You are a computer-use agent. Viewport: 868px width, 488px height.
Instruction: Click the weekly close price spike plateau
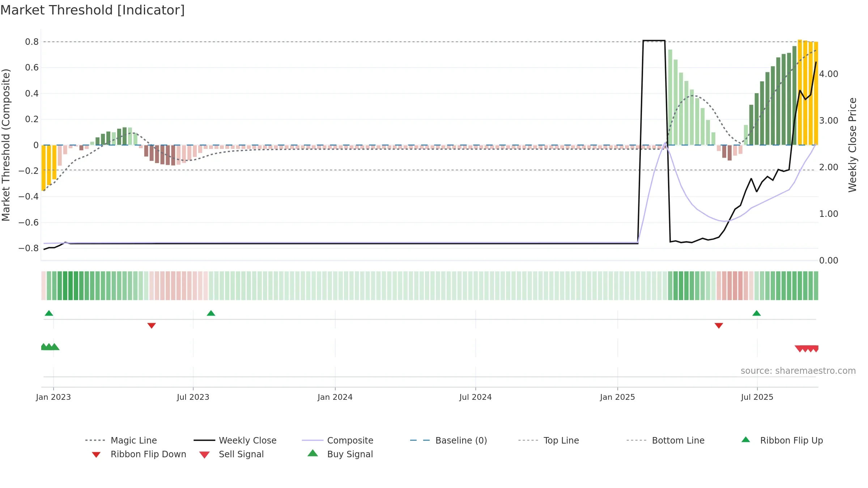pos(654,40)
